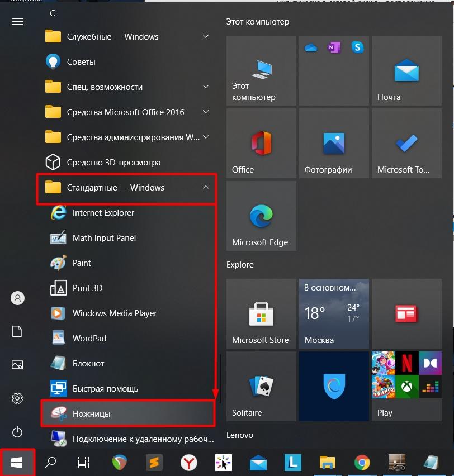Open the Фотографии tile
The image size is (454, 476).
pyautogui.click(x=334, y=143)
